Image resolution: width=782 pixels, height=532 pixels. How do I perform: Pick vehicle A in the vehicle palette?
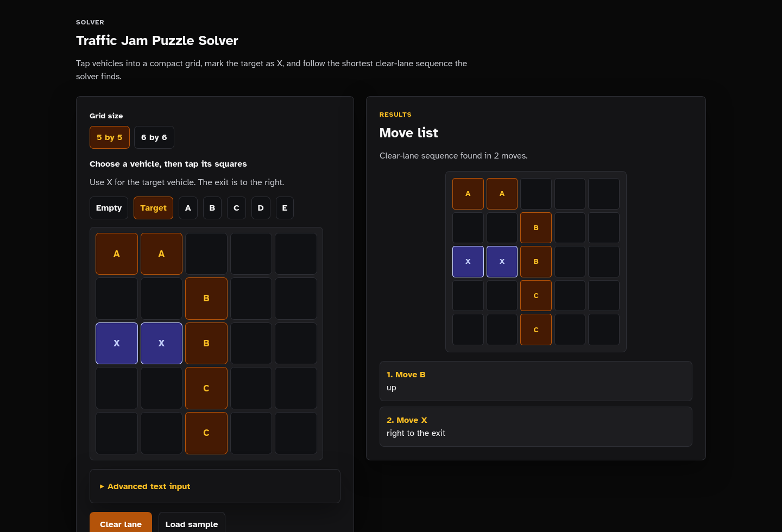188,208
